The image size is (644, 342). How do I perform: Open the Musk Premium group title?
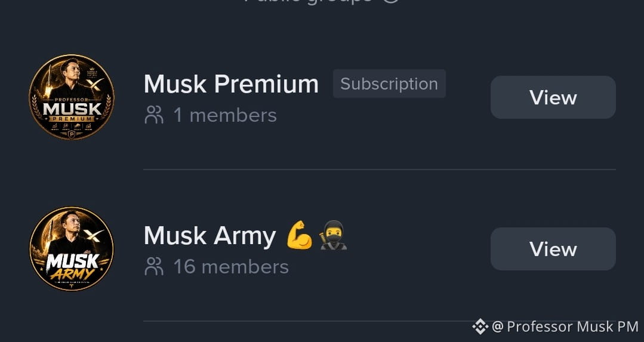[231, 84]
